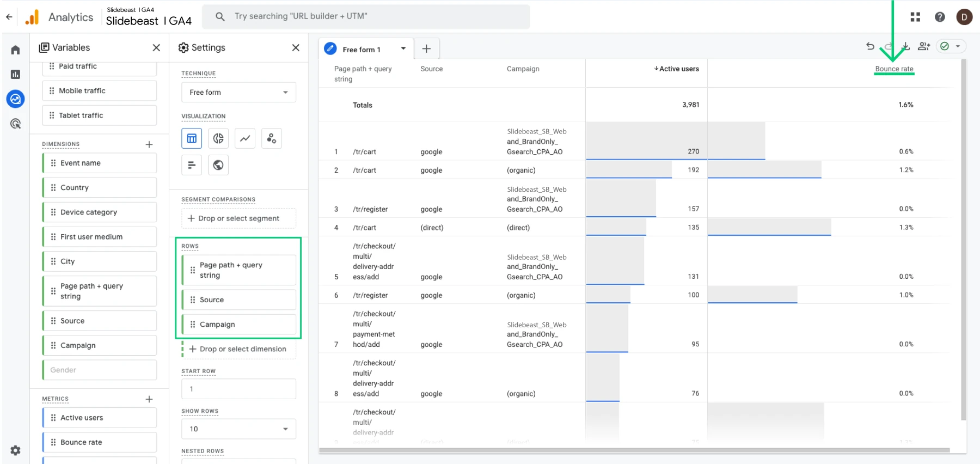Select the Free form 1 tab

coord(360,49)
